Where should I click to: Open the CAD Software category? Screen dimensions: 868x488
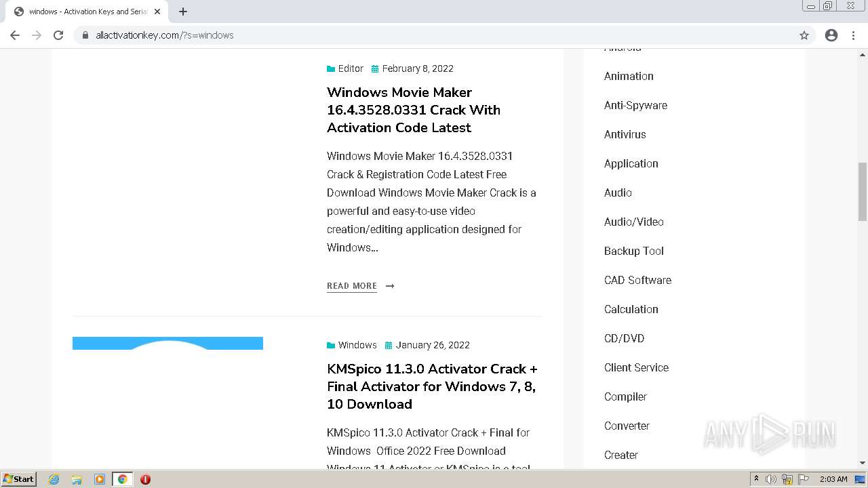637,280
